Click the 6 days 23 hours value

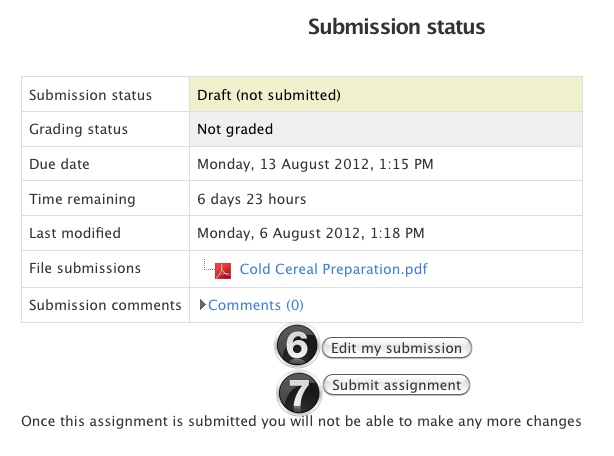251,199
